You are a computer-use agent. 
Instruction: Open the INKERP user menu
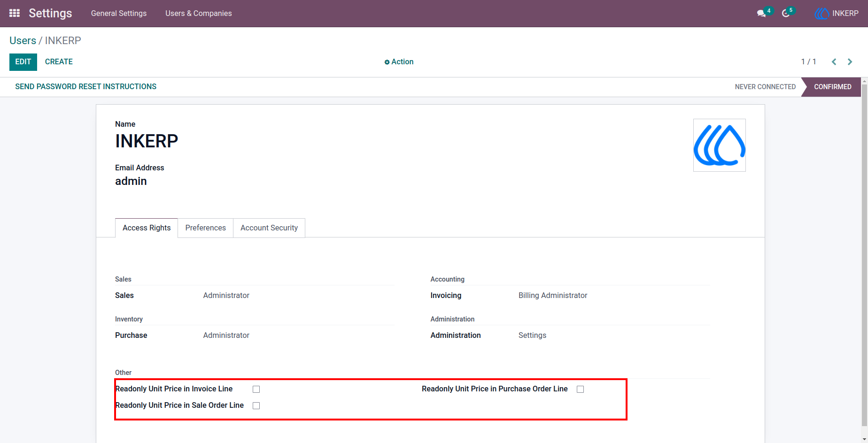click(837, 14)
